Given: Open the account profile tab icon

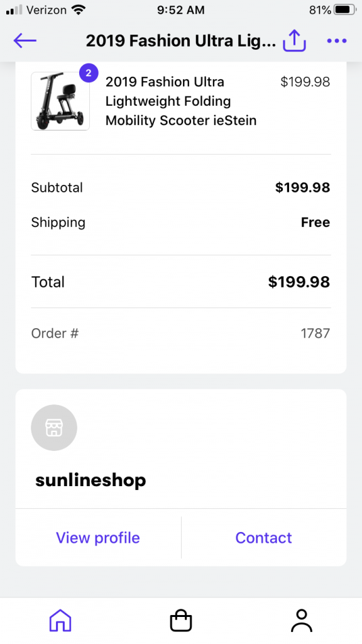Looking at the screenshot, I should point(301,620).
